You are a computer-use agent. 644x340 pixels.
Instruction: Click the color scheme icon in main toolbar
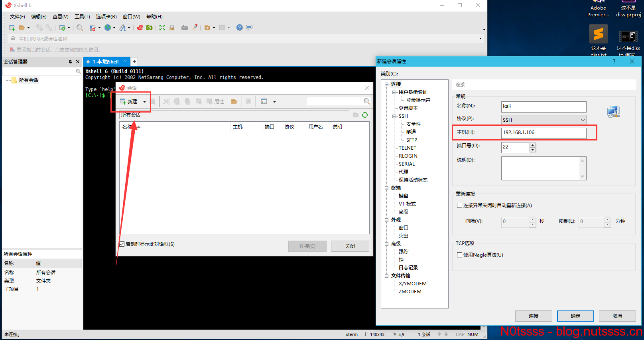[x=93, y=28]
